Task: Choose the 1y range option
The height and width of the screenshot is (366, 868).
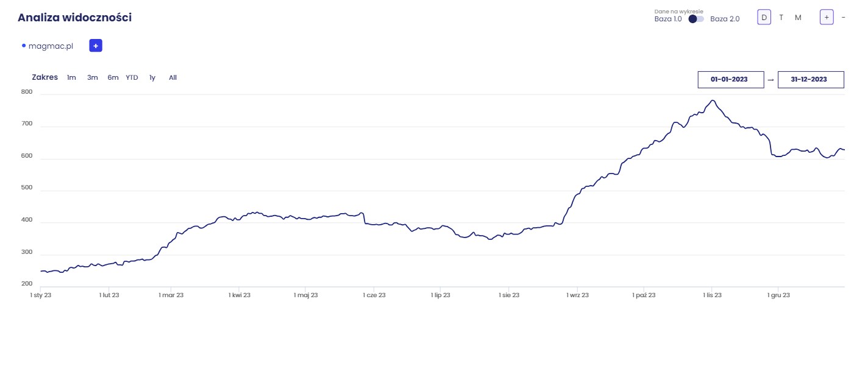Action: click(152, 77)
